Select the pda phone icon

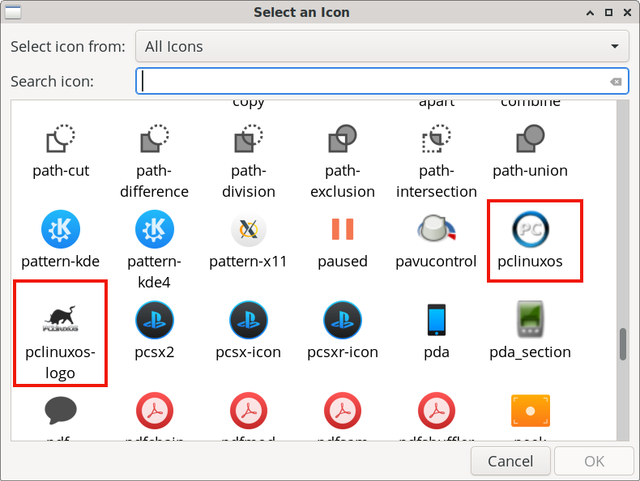point(436,320)
